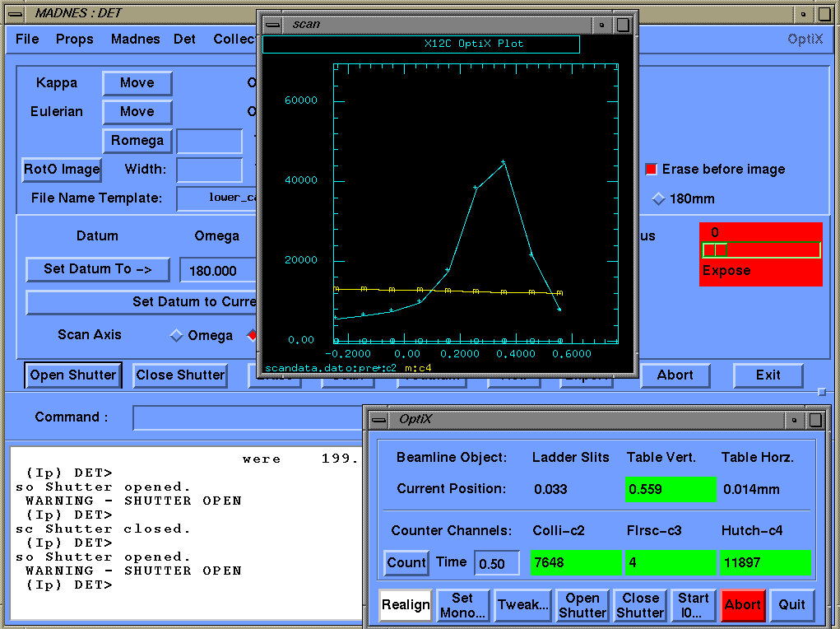Click Open Shutter in MADNES window

pyautogui.click(x=73, y=375)
